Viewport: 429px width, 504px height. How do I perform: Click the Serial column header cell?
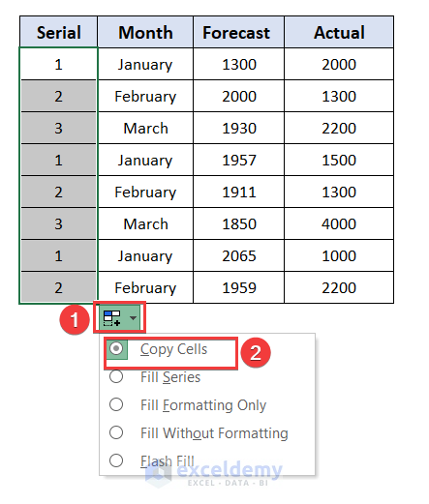(x=58, y=32)
